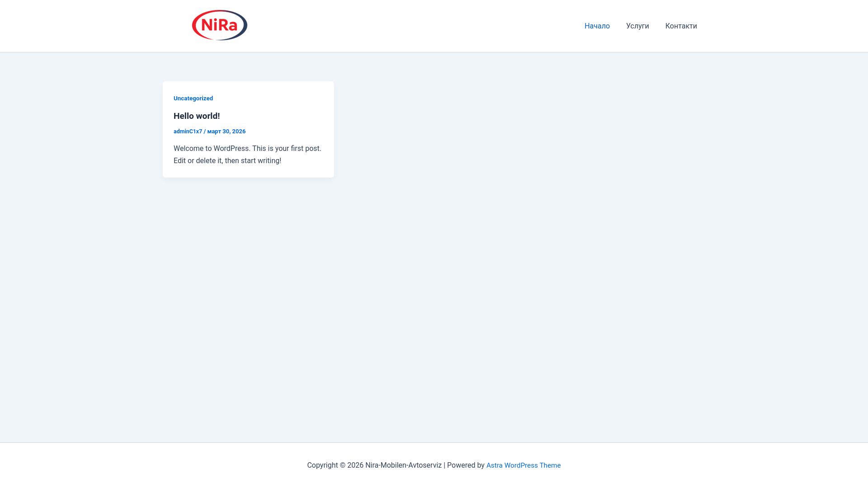Open the Uncategorized category link
868x488 pixels.
(193, 99)
